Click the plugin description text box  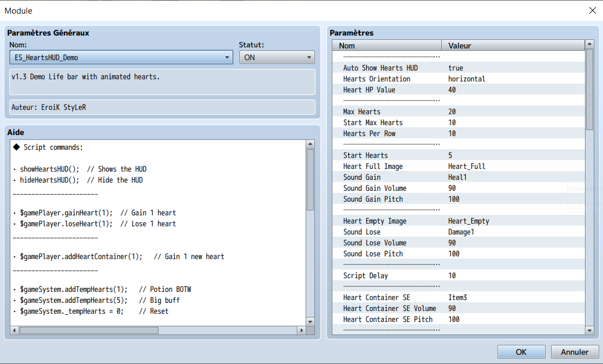pyautogui.click(x=162, y=82)
